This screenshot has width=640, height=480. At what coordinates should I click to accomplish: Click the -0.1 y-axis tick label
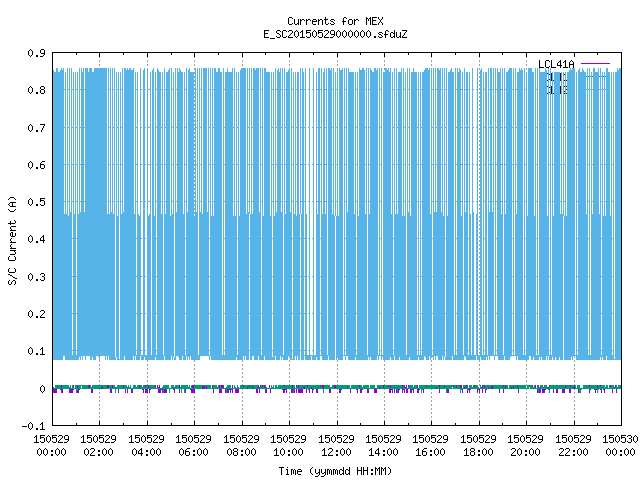pos(33,426)
